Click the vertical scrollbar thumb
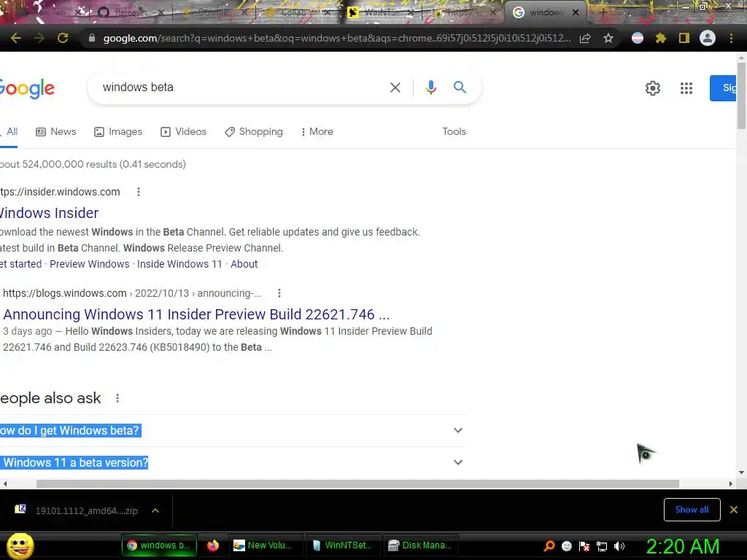This screenshot has width=747, height=560. click(741, 96)
